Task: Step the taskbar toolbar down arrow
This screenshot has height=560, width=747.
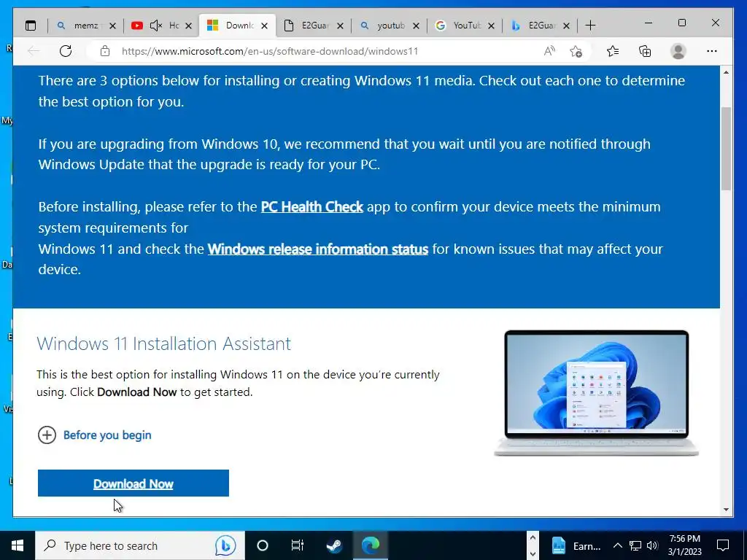Action: 533,553
